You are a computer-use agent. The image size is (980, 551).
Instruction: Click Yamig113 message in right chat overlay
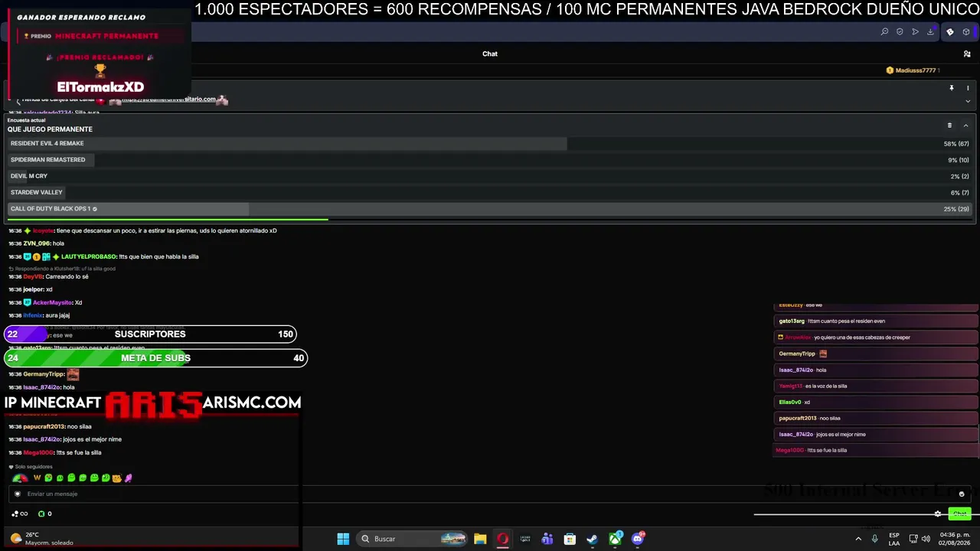pos(876,386)
